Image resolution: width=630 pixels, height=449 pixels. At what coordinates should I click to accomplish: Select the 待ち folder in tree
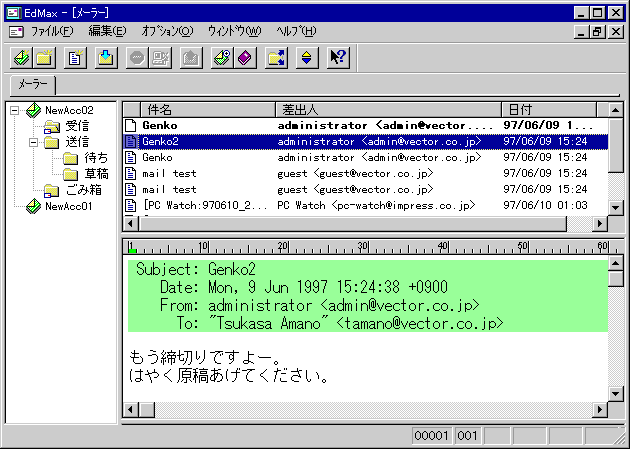tap(96, 158)
